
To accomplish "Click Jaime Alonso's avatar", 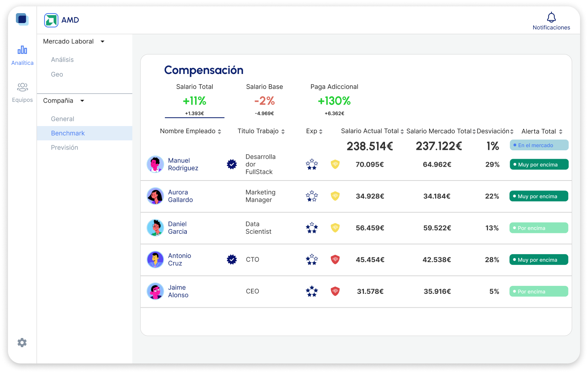I will pyautogui.click(x=155, y=291).
